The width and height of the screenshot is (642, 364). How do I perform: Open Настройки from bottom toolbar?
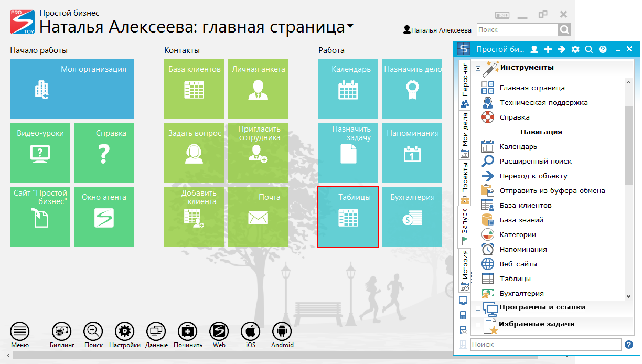click(125, 331)
